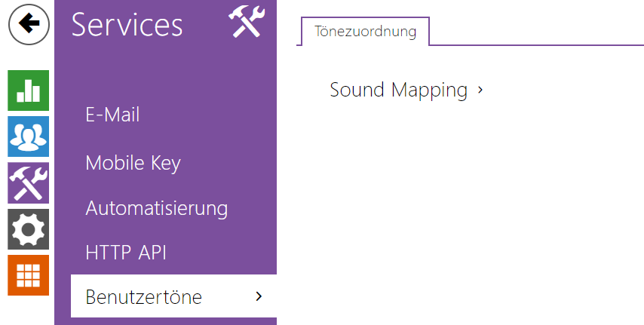Switch to the Tönezuordnung tab
Image resolution: width=644 pixels, height=325 pixels.
(365, 31)
